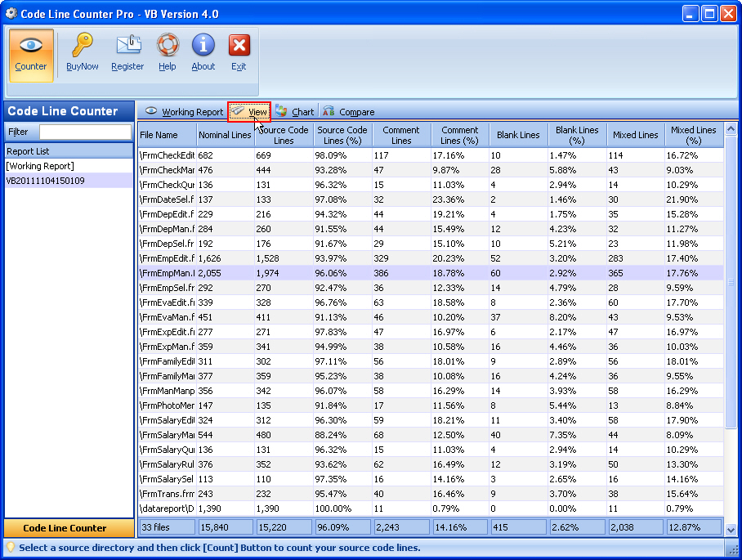Select report VB20111104150109
The image size is (742, 560).
69,181
